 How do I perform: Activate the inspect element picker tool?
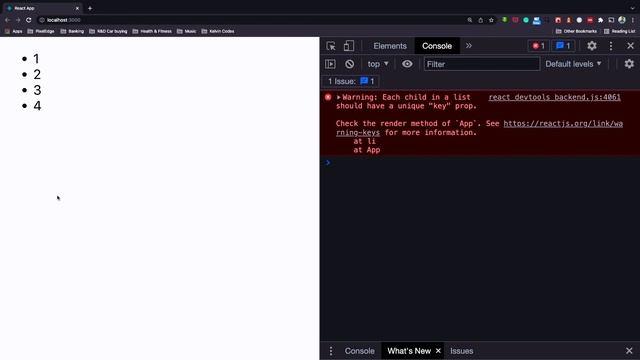[x=331, y=46]
